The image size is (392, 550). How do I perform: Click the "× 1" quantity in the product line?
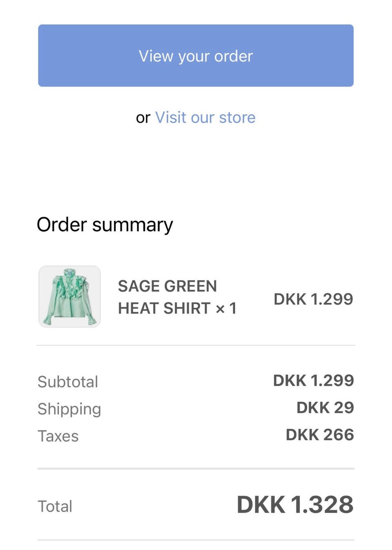(x=226, y=309)
